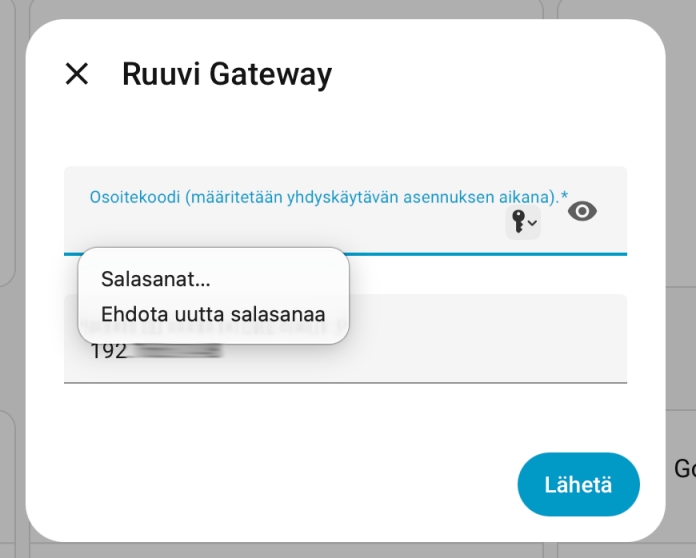The height and width of the screenshot is (558, 696).
Task: Close the Ruuvi Gateway dialog
Action: 77,74
